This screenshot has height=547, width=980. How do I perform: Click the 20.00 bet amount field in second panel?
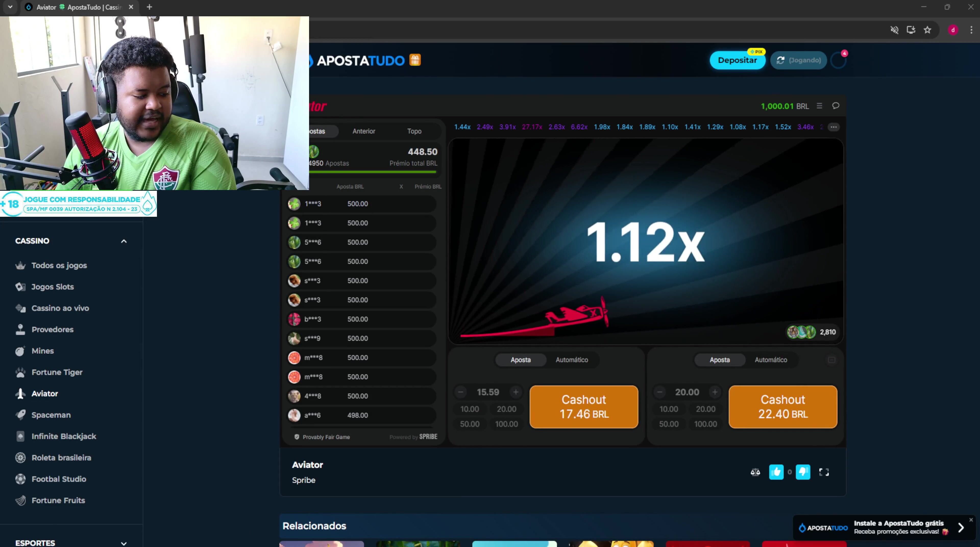pyautogui.click(x=687, y=392)
